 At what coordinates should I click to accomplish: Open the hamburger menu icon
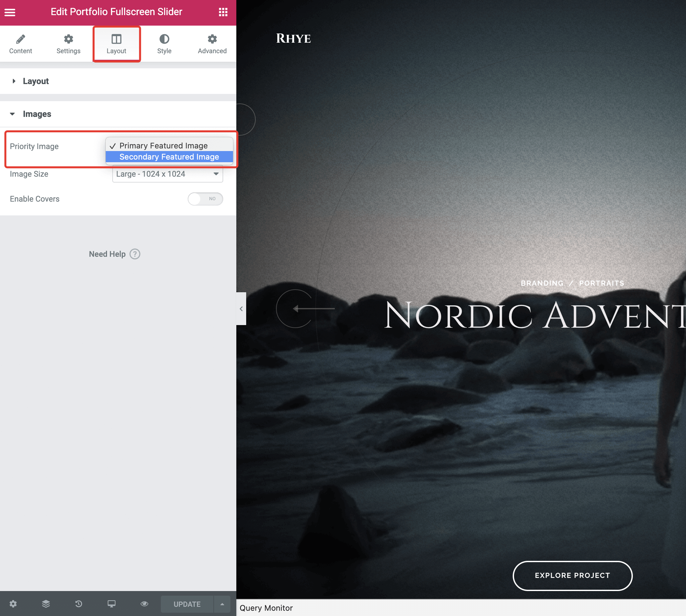pyautogui.click(x=10, y=12)
